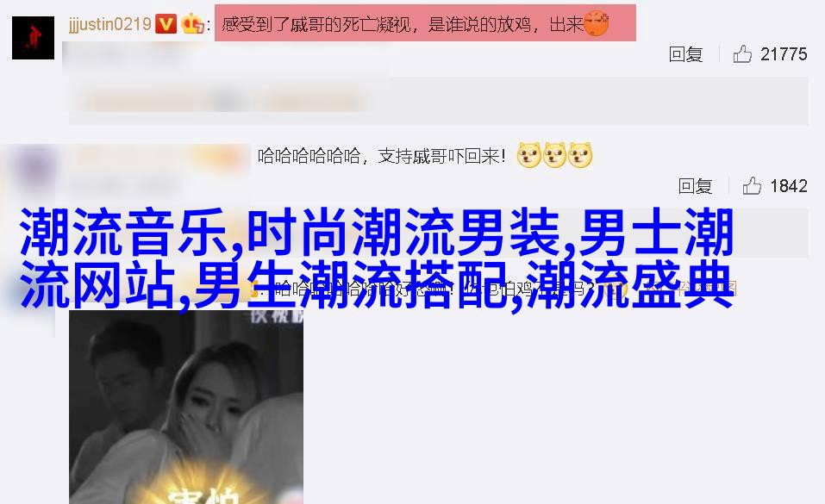This screenshot has width=825, height=504.
Task: Like the comment using thumbs-up beside 1842
Action: [752, 186]
